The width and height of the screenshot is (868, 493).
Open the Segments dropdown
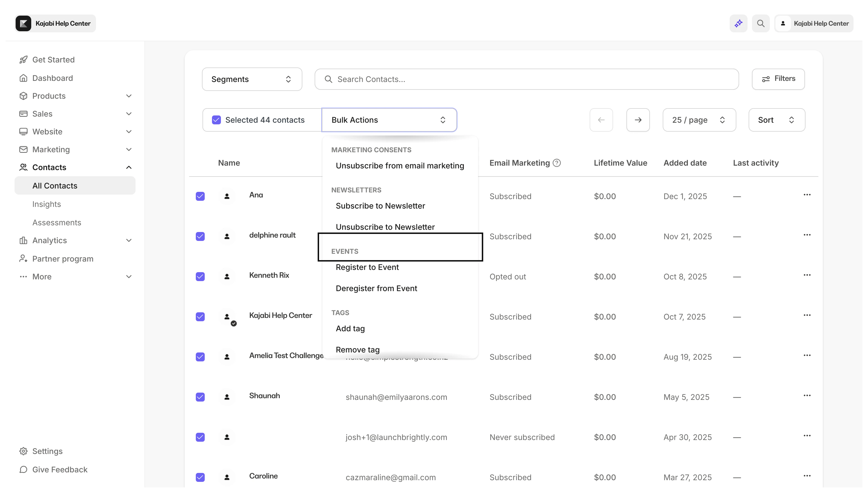252,79
